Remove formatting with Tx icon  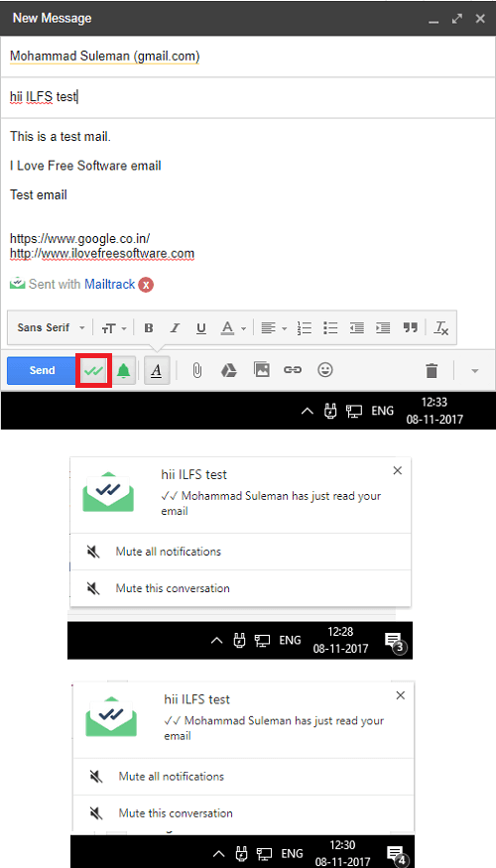441,327
